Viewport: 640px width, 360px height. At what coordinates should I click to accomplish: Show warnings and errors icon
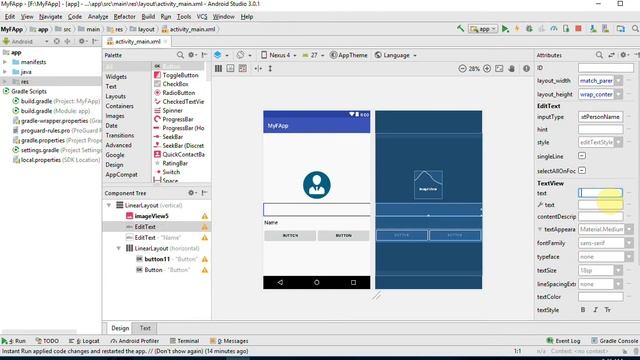click(x=527, y=69)
